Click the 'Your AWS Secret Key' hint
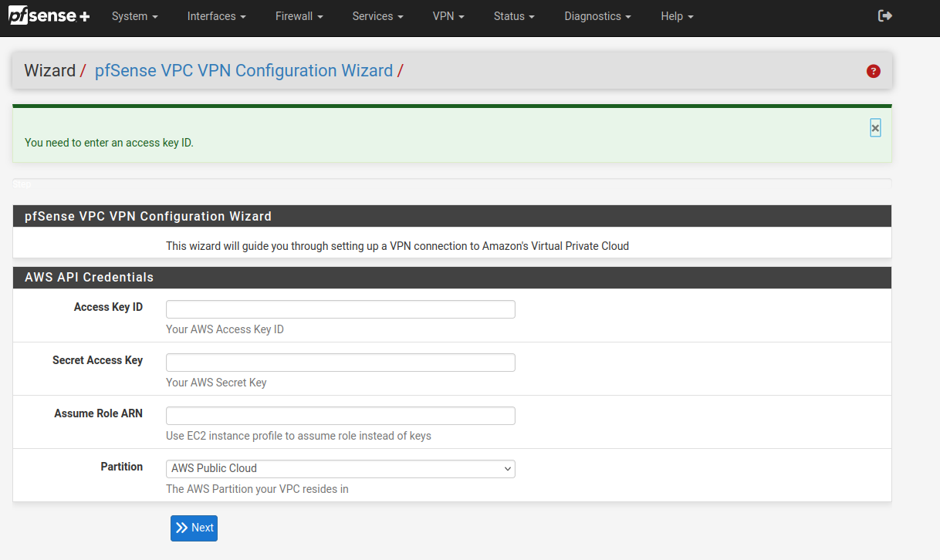The width and height of the screenshot is (940, 560). click(x=216, y=383)
